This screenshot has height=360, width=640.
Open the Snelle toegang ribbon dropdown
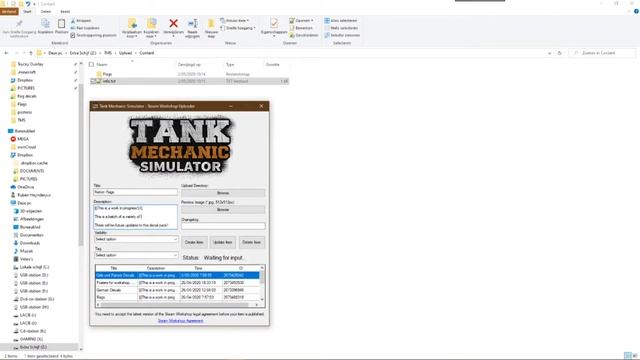coord(238,28)
